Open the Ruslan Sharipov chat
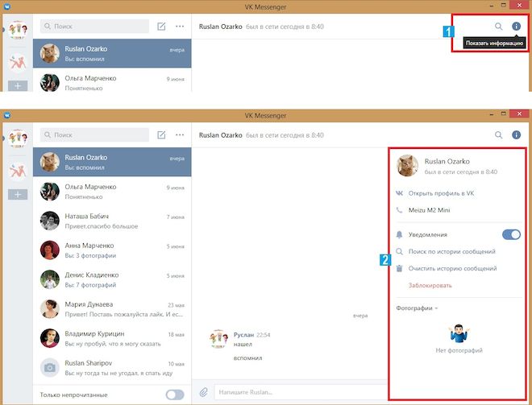 (x=112, y=368)
